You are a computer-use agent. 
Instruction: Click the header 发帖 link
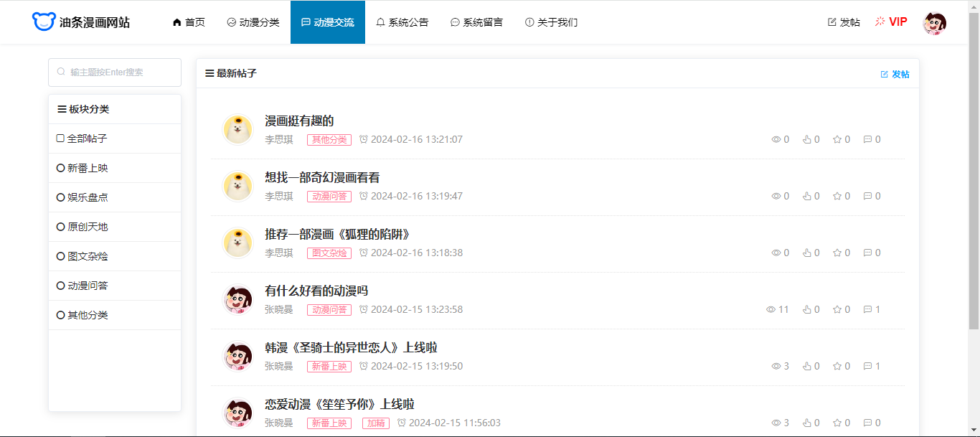click(x=844, y=22)
